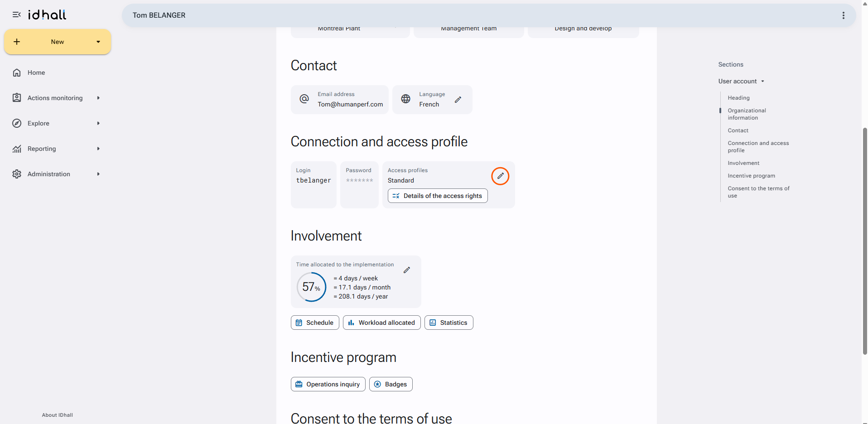
Task: Expand Actions monitoring submenu arrow
Action: pos(98,98)
